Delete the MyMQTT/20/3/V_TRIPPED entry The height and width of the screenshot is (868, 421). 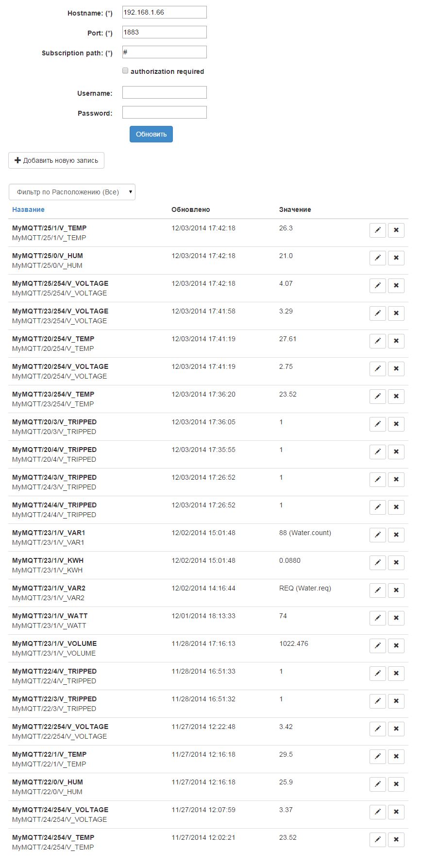396,424
